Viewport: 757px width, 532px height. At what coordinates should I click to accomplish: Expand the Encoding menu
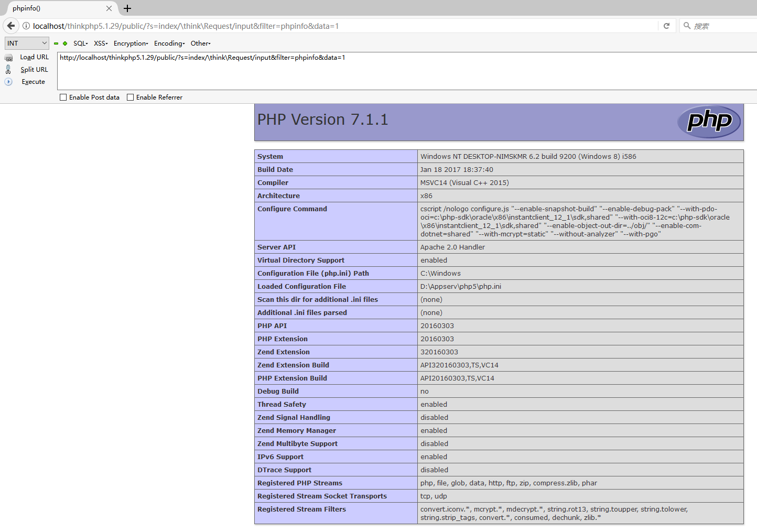(169, 44)
